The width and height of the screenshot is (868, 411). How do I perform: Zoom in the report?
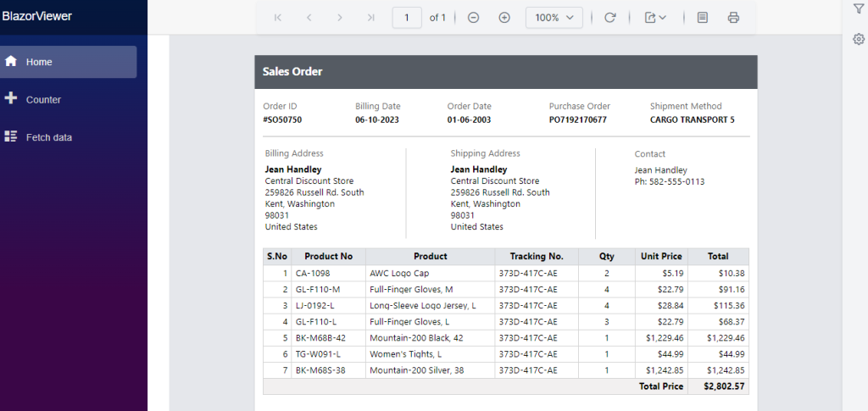coord(504,18)
